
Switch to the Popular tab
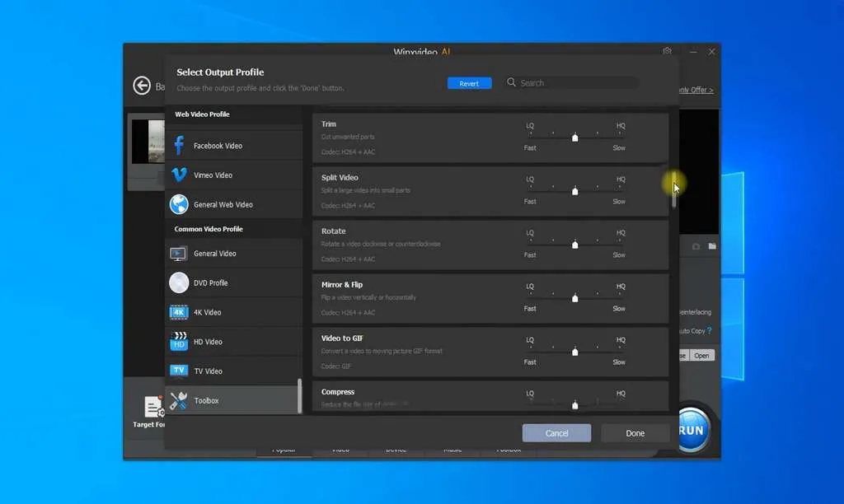pos(284,450)
